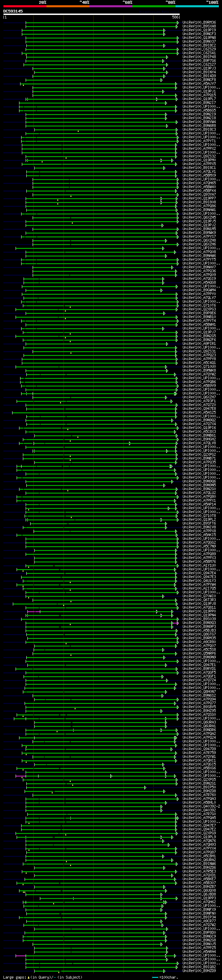Open hit UniRef100_Q19PN8
Viewport: 222px width, 980px height.
coord(199,38)
